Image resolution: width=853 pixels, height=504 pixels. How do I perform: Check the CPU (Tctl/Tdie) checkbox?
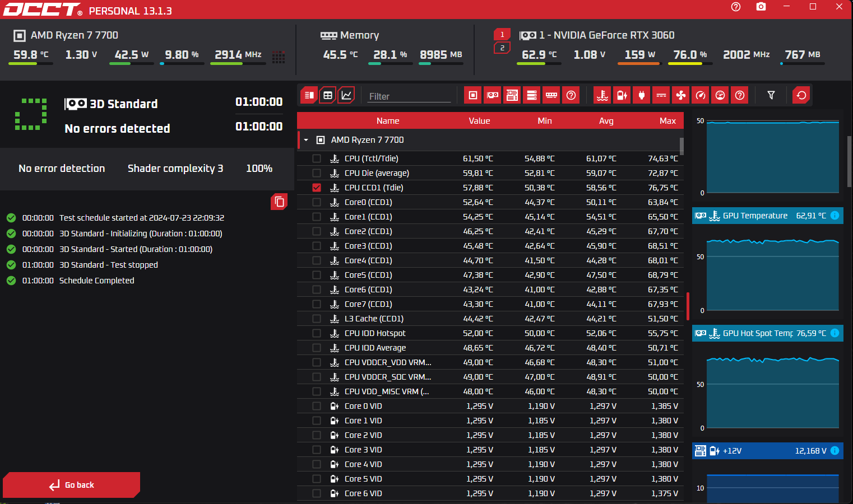(x=317, y=158)
